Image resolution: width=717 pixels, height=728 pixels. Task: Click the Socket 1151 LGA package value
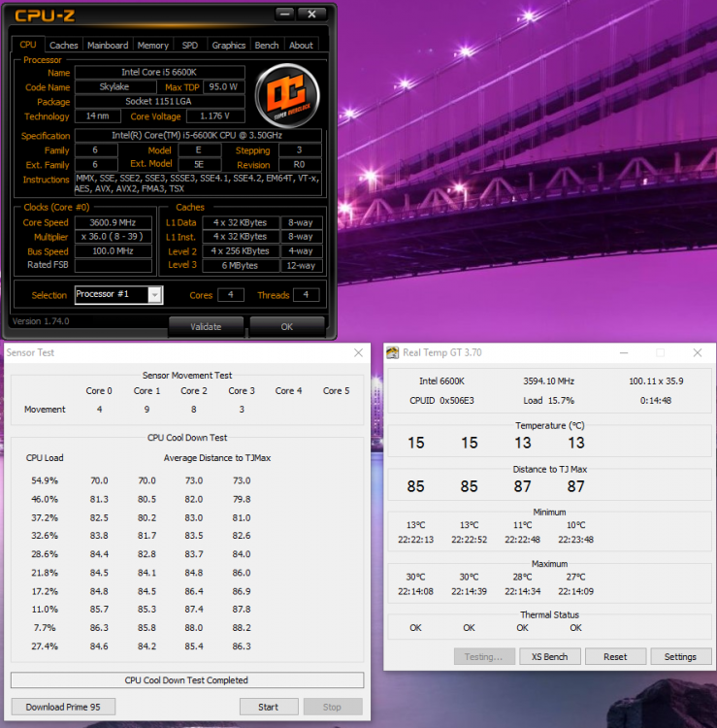[160, 101]
